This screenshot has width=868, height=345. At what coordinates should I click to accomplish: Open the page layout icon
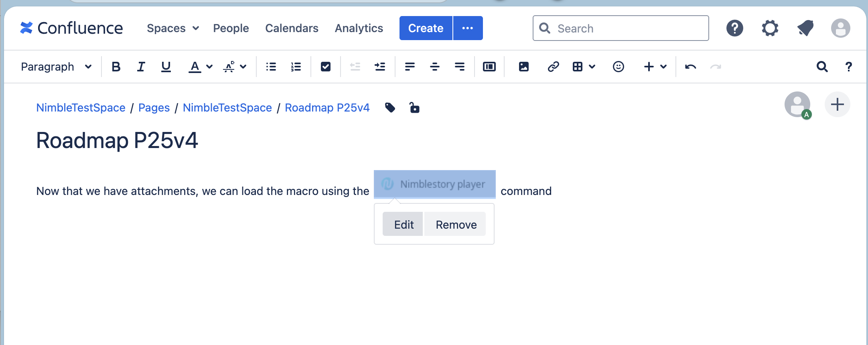(x=489, y=67)
